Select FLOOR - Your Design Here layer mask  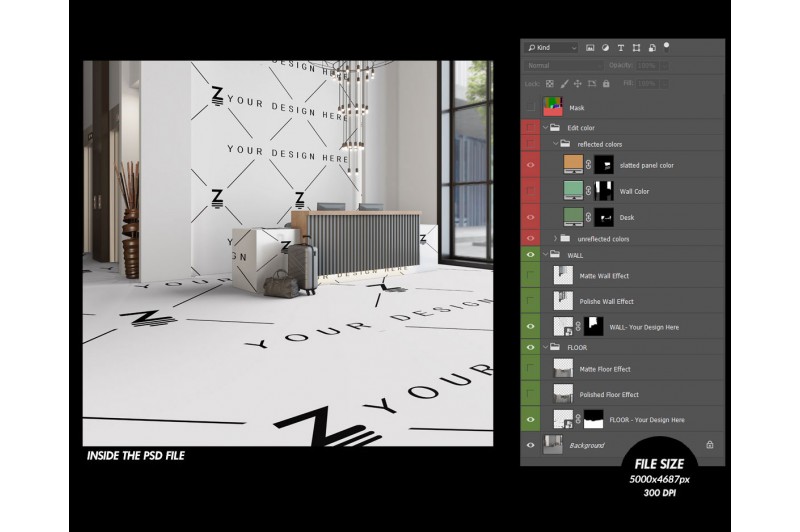coord(593,419)
